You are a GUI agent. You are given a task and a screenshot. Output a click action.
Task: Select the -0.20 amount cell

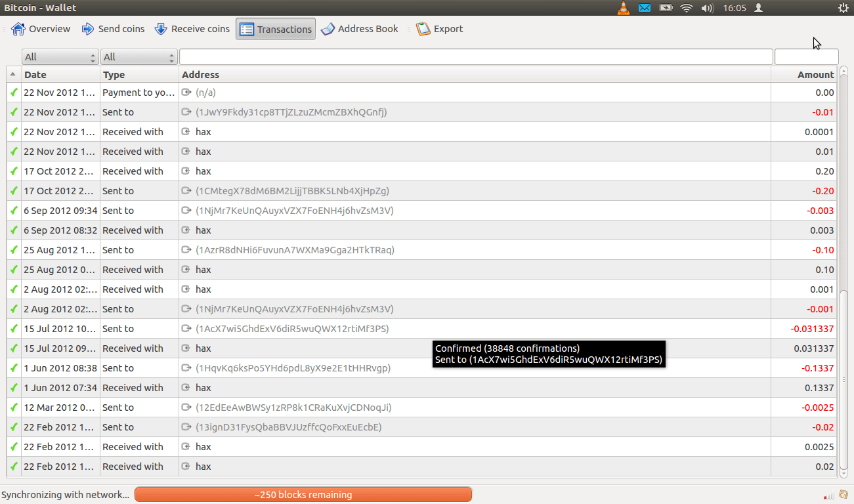coord(804,191)
